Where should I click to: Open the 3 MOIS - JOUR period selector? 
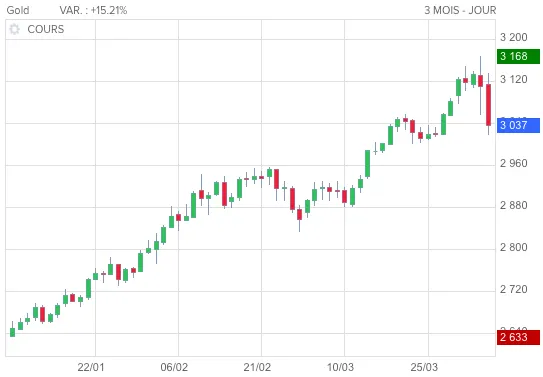(x=460, y=10)
